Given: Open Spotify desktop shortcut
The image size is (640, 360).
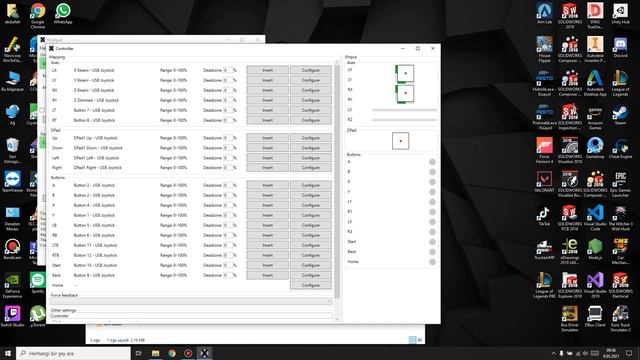Looking at the screenshot, I should coord(38,283).
